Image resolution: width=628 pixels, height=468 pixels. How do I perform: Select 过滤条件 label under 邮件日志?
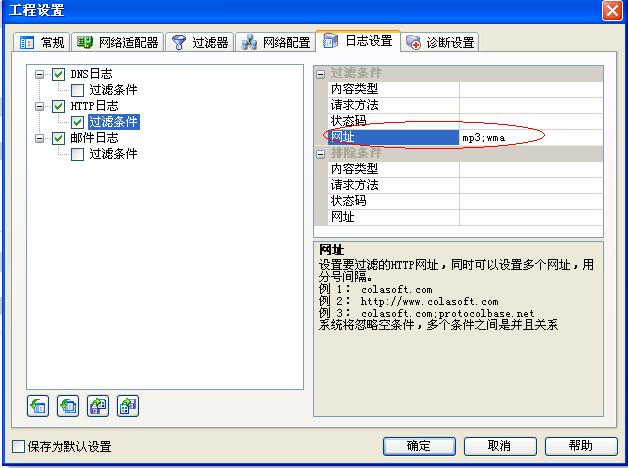(x=113, y=154)
